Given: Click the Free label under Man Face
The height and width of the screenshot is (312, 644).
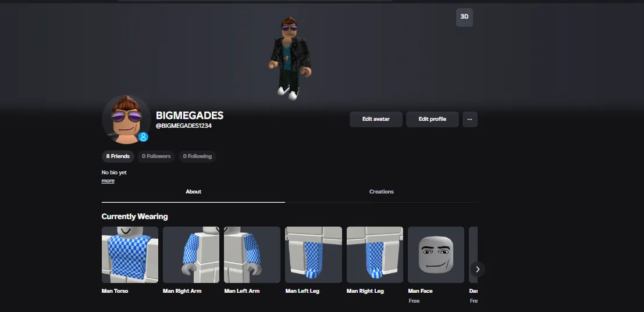Looking at the screenshot, I should point(414,301).
